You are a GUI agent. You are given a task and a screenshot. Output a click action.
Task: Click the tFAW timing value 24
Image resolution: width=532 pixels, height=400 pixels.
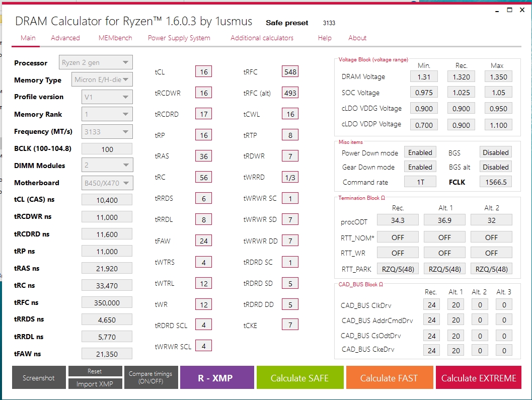coord(203,241)
